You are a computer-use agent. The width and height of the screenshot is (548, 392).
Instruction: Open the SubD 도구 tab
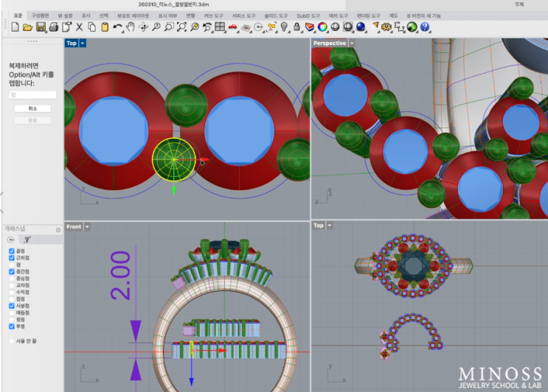click(x=308, y=15)
